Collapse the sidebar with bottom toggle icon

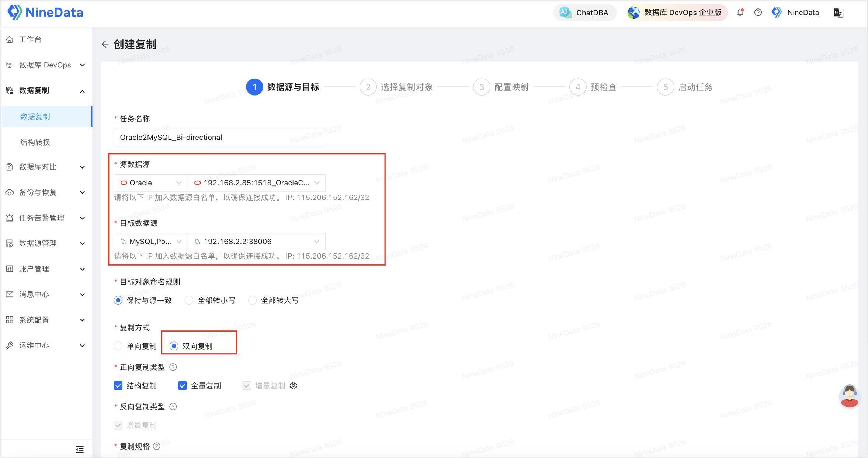tap(80, 449)
